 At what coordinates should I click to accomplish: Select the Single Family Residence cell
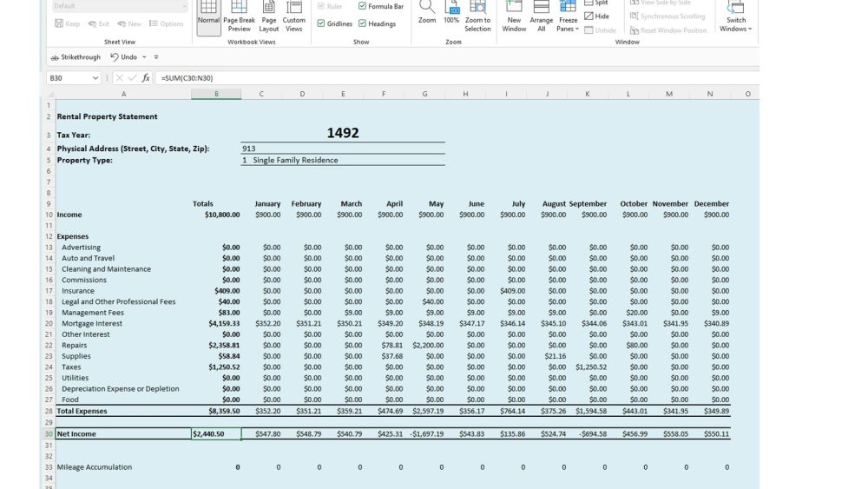point(343,160)
